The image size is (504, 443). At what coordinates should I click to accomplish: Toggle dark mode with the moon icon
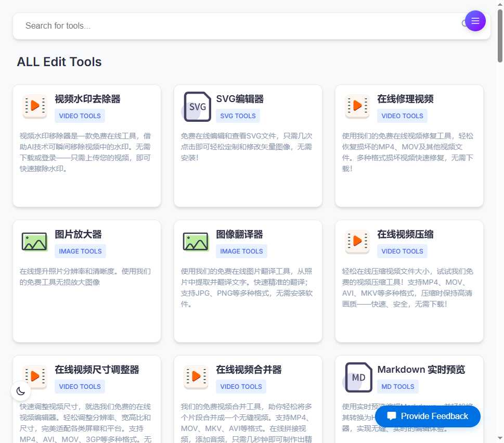20,390
